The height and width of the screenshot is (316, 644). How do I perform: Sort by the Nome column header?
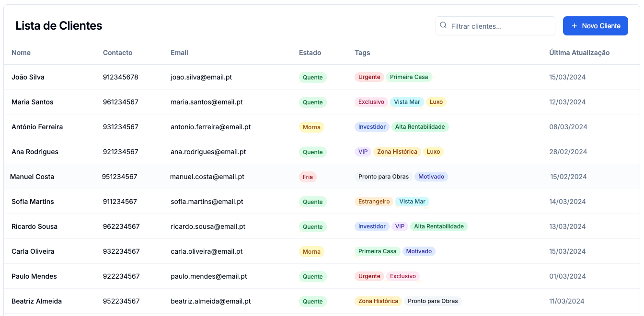(21, 53)
